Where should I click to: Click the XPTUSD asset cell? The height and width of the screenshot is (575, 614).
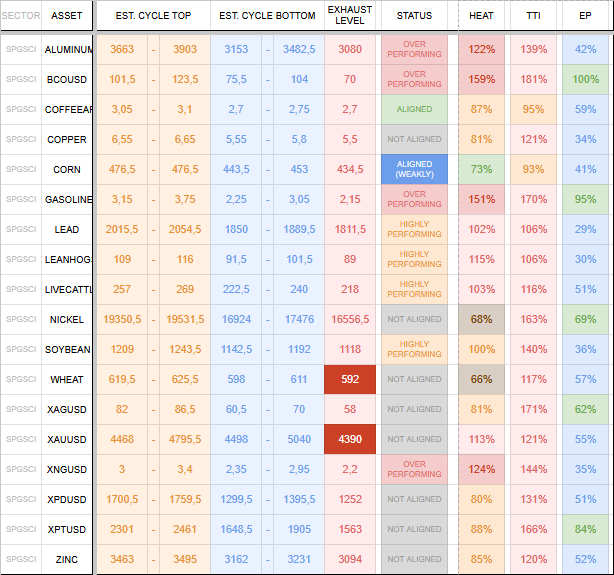[x=67, y=529]
